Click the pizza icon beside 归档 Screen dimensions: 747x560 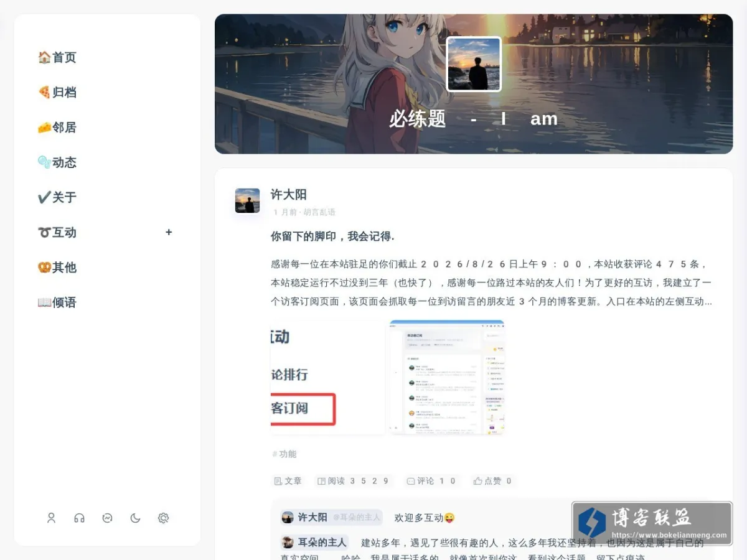tap(44, 92)
